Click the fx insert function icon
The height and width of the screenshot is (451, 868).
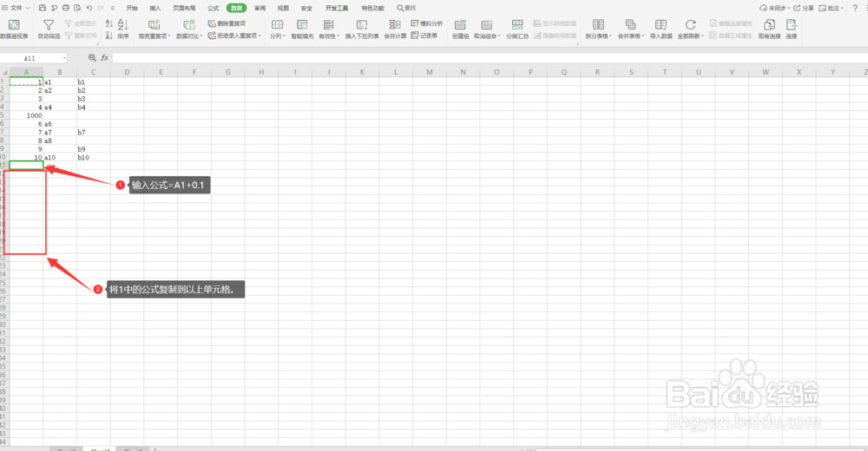point(104,57)
